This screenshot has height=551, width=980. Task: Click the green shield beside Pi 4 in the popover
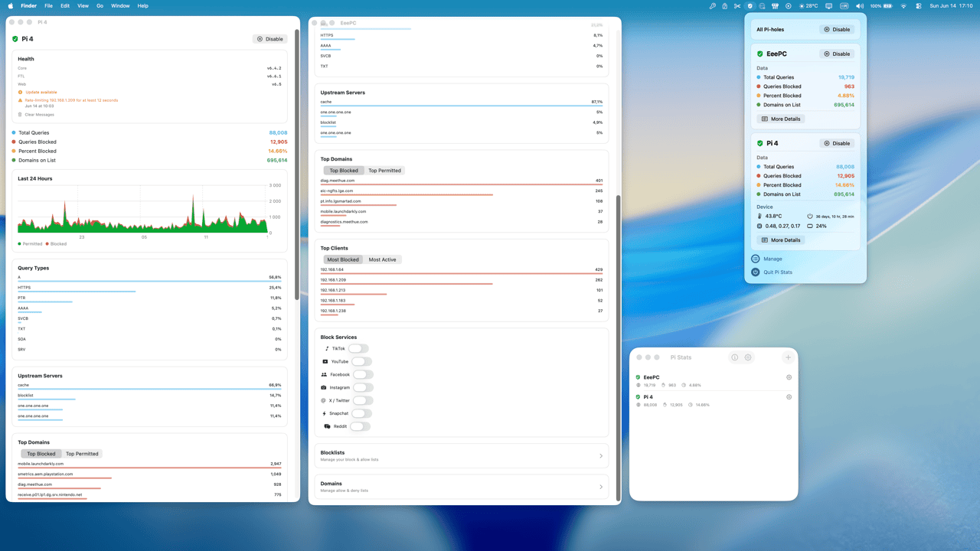pyautogui.click(x=759, y=143)
